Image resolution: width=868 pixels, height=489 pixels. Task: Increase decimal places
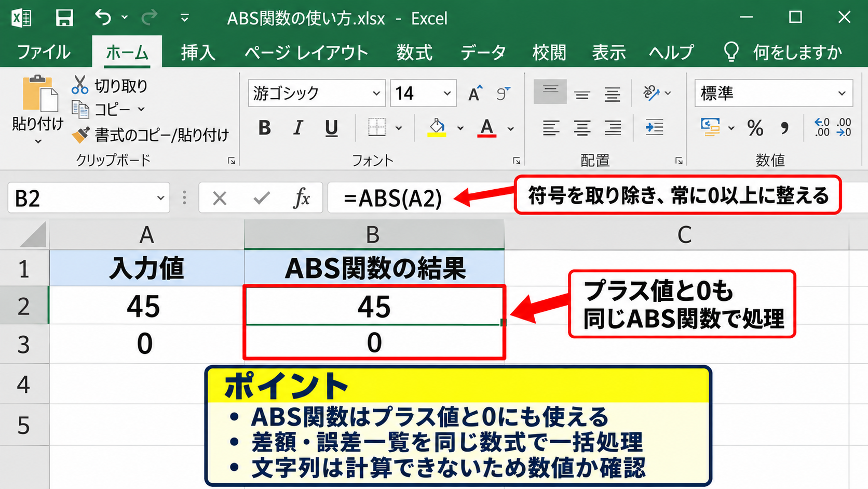(822, 127)
